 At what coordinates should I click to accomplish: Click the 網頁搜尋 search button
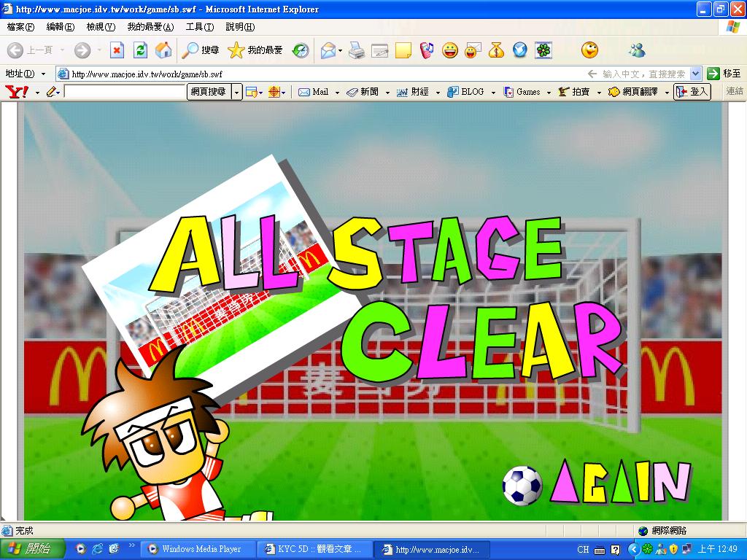point(209,92)
